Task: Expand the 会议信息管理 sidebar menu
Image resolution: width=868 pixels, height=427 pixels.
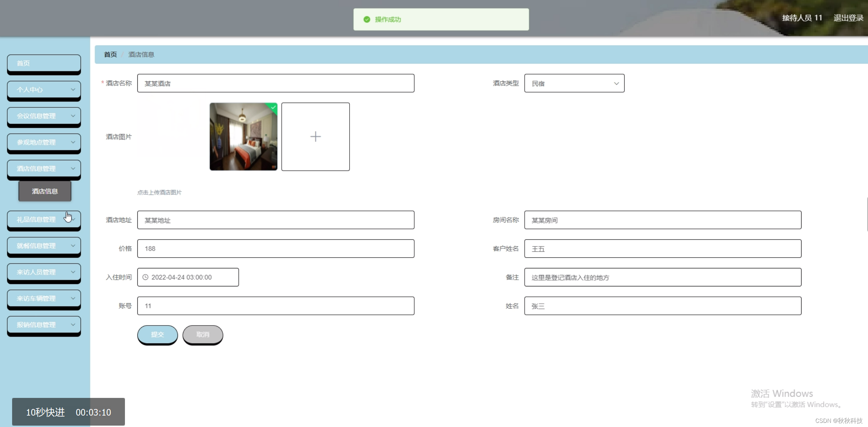Action: [x=44, y=116]
